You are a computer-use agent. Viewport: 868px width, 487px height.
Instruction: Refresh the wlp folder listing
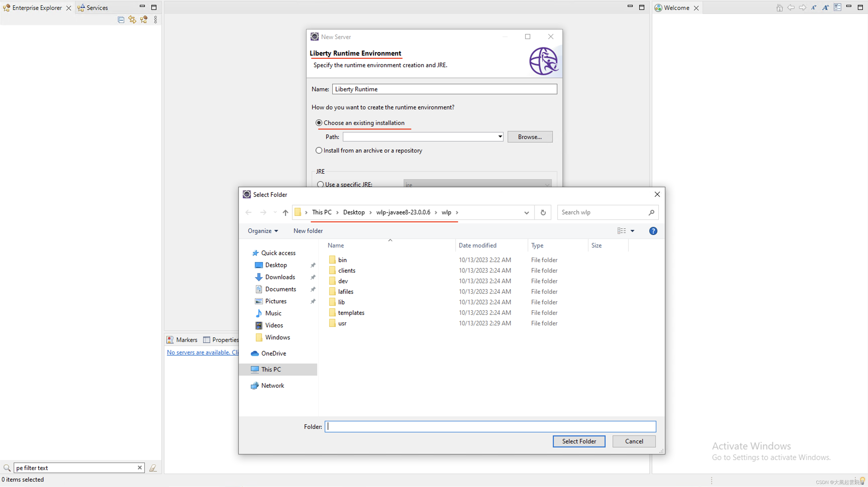click(x=543, y=212)
